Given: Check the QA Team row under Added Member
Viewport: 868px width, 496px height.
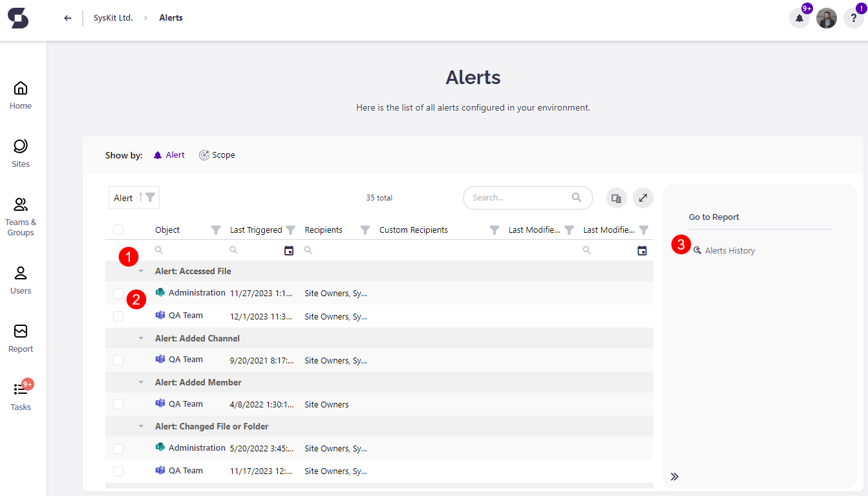Looking at the screenshot, I should (118, 404).
